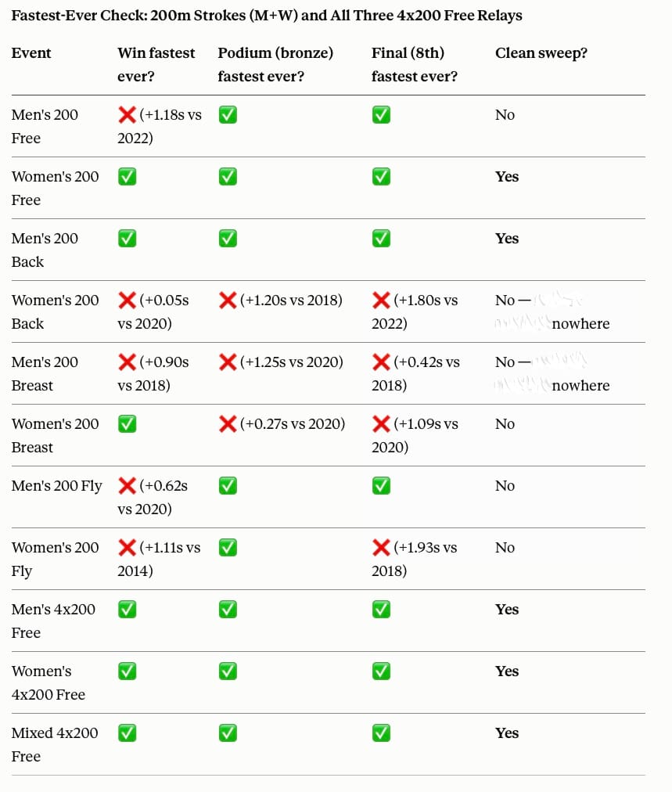Click the green check in Women's 200 Free win column
Screen dimensions: 672x792
(x=127, y=176)
